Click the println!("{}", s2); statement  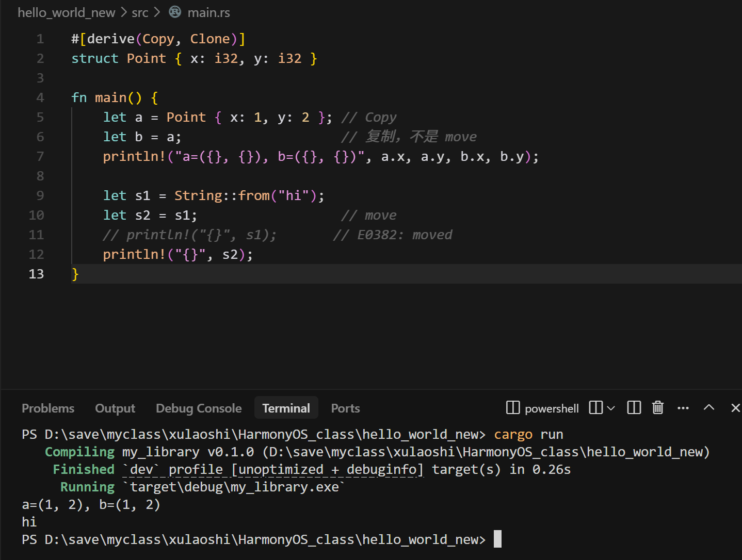pos(178,255)
